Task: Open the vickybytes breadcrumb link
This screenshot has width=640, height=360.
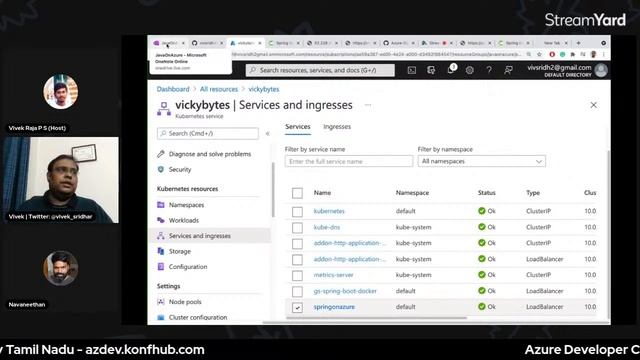Action: click(x=264, y=89)
